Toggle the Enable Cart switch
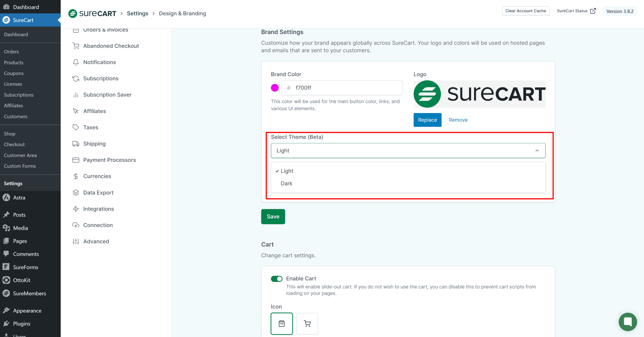Viewport: 644px width, 337px height. (x=276, y=279)
